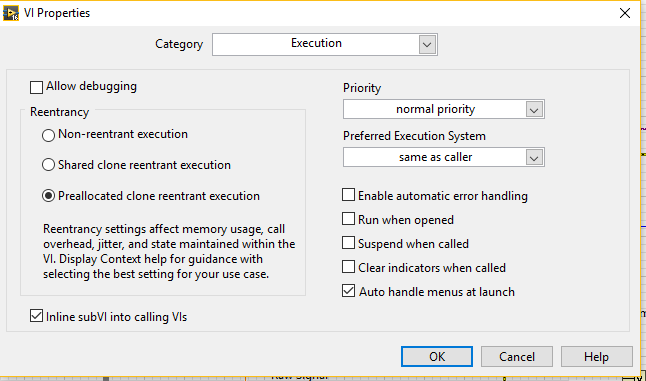Click the LabVIEW VI icon in title bar
Viewport: 646px width, 381px height.
[11, 13]
